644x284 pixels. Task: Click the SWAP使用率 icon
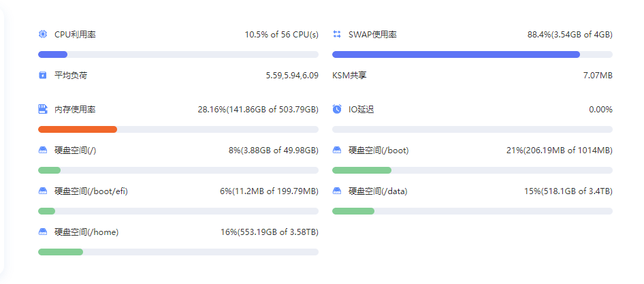click(337, 34)
